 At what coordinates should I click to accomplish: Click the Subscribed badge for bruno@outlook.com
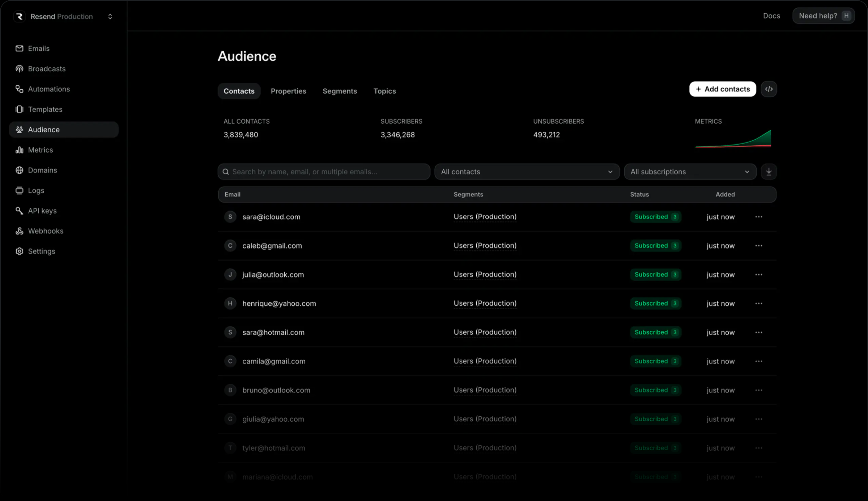point(655,390)
